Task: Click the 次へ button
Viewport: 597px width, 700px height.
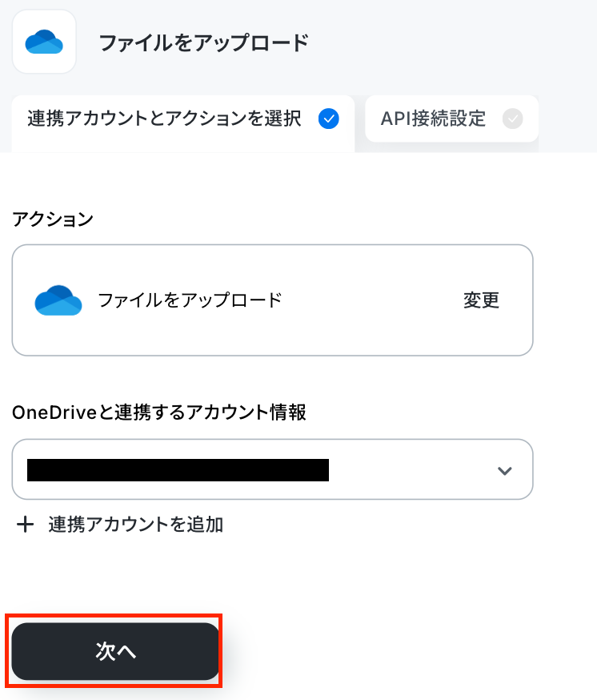Action: (115, 651)
